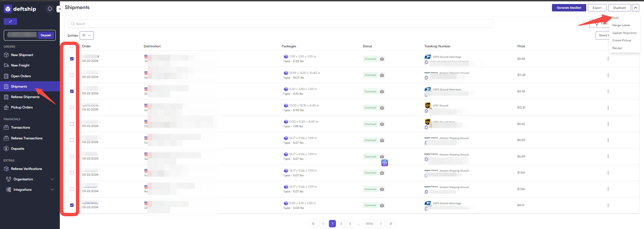The width and height of the screenshot is (644, 229).
Task: Go to page 3 of shipments
Action: tap(350, 224)
